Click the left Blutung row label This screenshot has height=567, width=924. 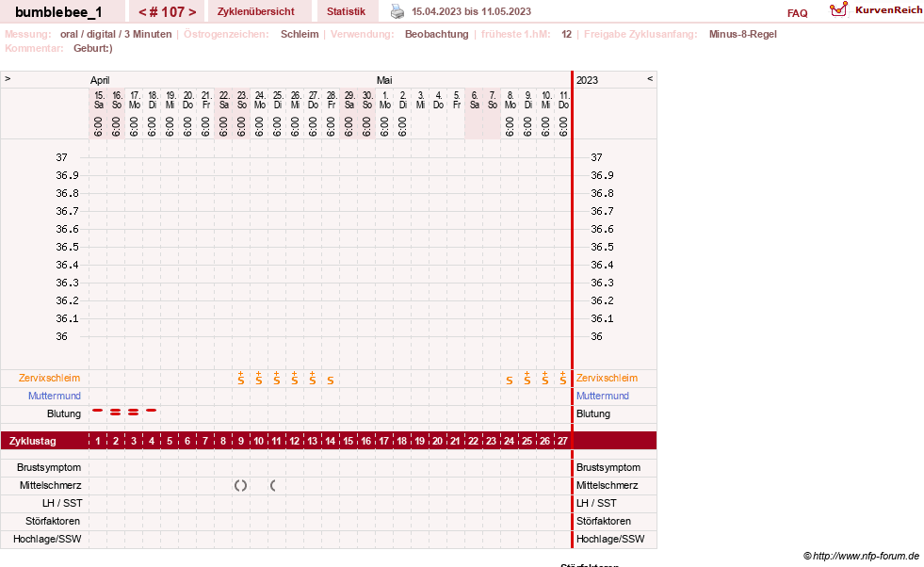click(64, 413)
